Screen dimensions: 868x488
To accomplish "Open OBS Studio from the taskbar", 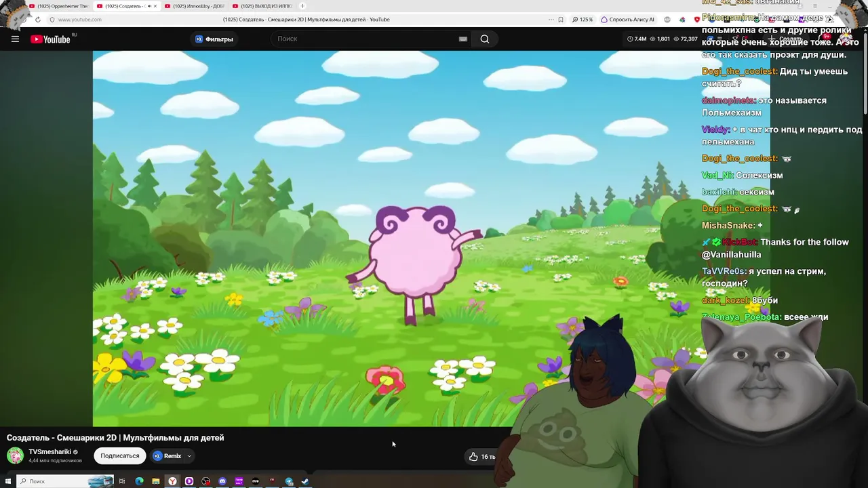I will 206,481.
